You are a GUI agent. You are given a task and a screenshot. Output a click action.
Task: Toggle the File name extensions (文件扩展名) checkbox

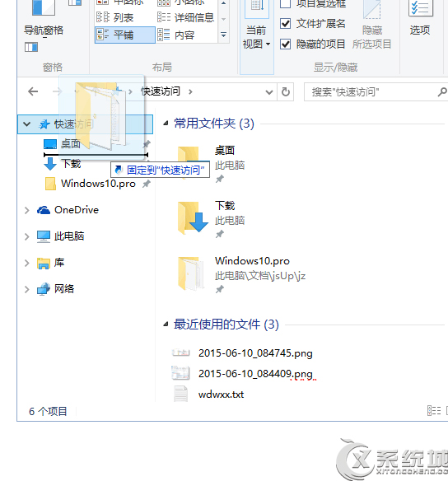[x=286, y=24]
